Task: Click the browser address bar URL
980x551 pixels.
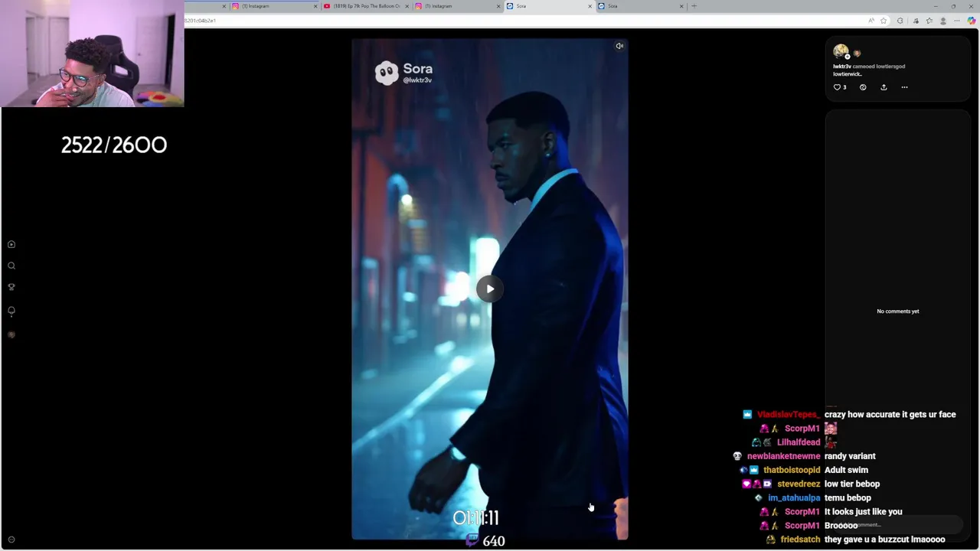Action: point(200,21)
